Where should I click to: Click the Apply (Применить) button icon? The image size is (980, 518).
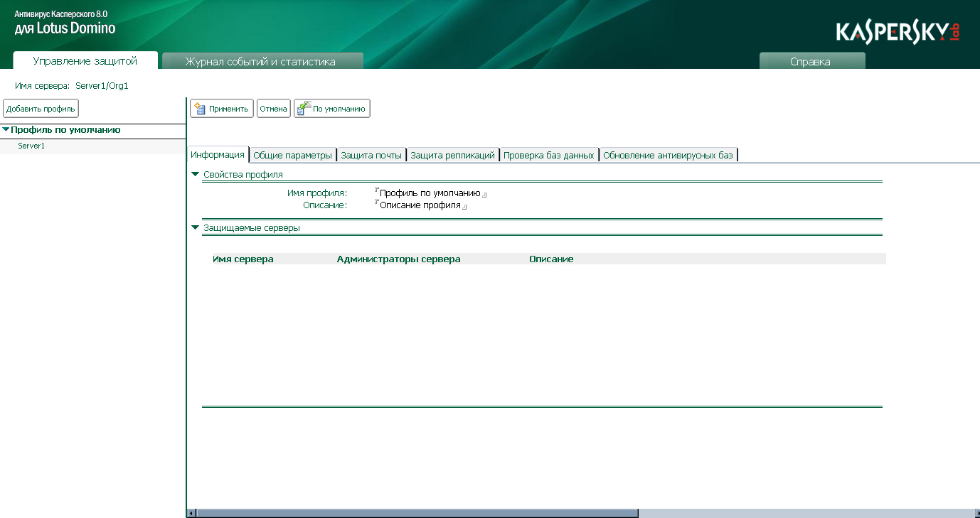[x=200, y=109]
